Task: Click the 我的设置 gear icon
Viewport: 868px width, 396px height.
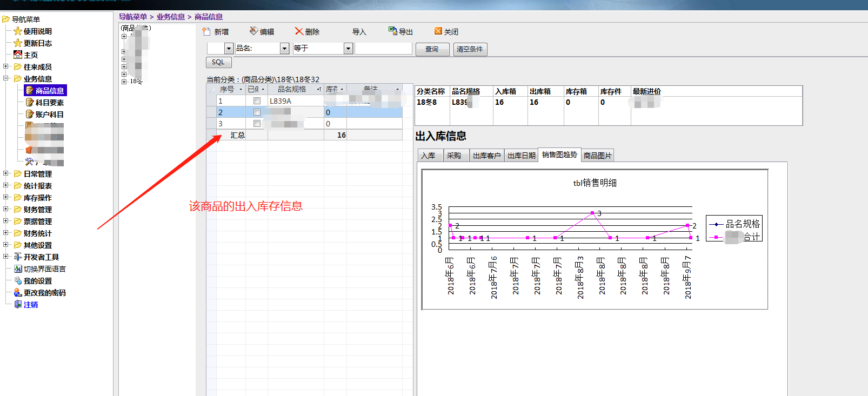Action: [18, 281]
